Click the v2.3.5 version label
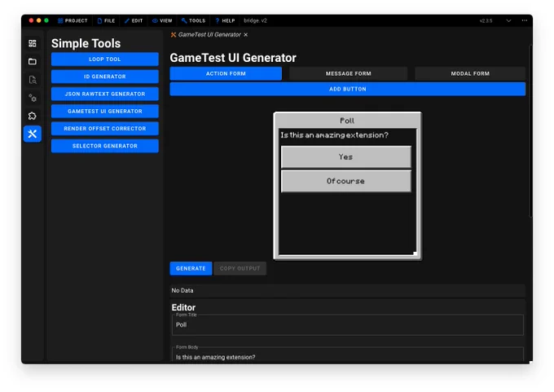Image resolution: width=554 pixels, height=392 pixels. (486, 21)
